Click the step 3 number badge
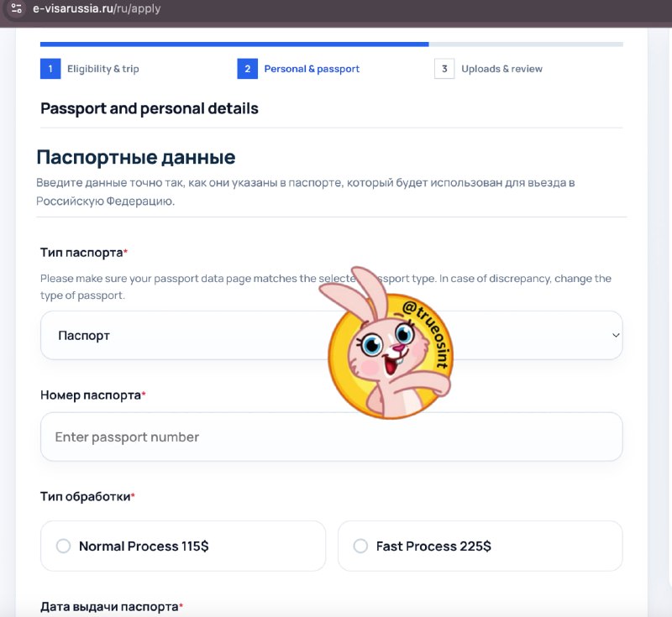Viewport: 672px width, 617px height. coord(444,69)
